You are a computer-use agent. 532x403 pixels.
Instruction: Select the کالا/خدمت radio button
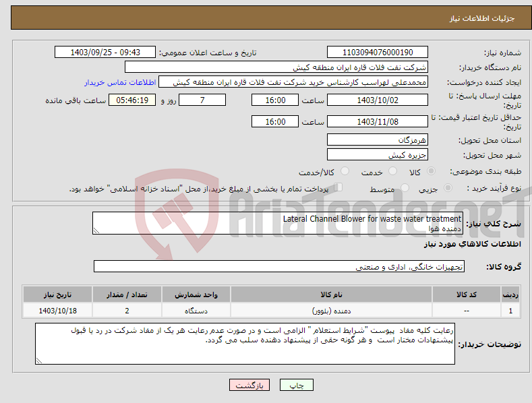[345, 171]
